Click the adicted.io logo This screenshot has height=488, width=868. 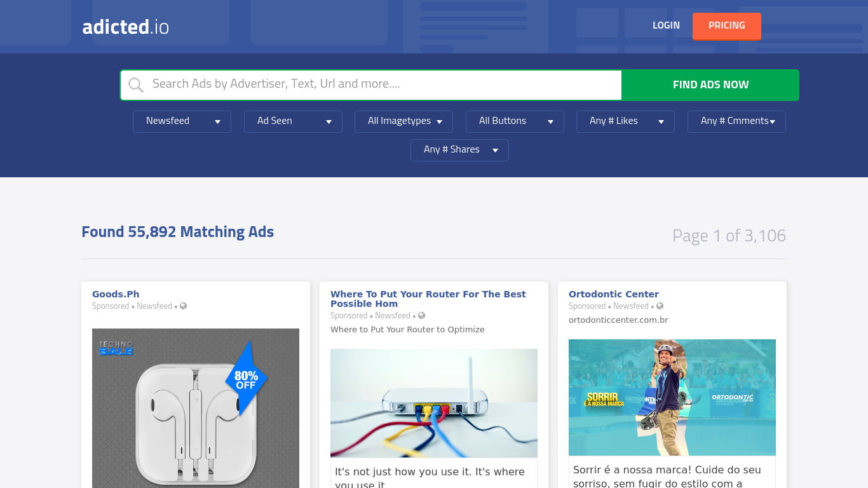pyautogui.click(x=125, y=27)
